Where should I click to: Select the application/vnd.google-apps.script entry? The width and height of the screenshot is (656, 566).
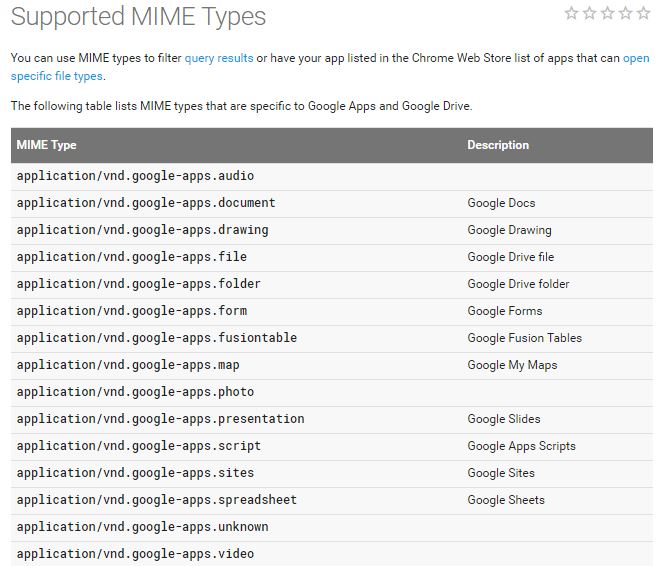pos(139,446)
